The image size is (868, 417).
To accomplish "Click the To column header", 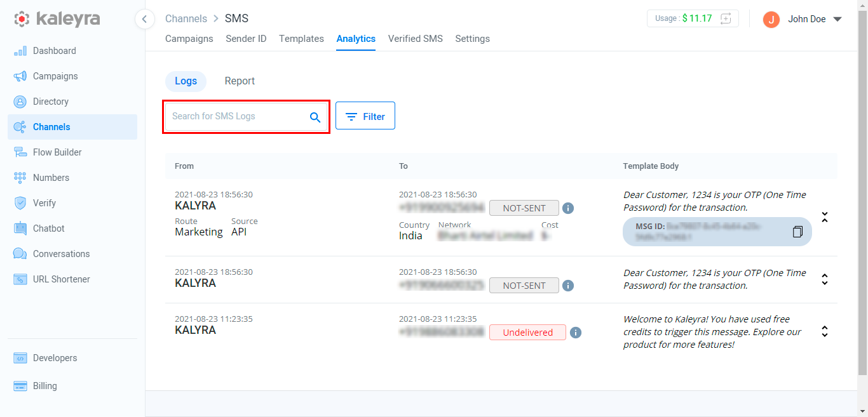I will click(x=403, y=166).
